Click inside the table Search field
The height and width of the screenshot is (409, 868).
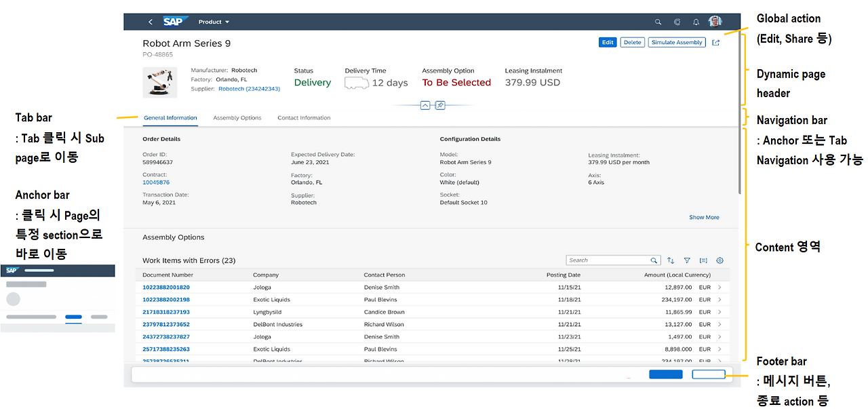[610, 260]
